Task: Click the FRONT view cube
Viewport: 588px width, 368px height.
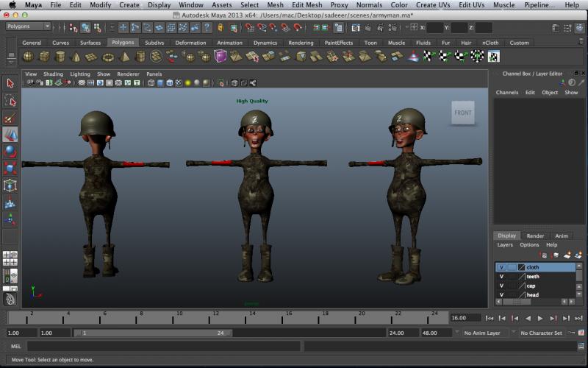Action: click(x=463, y=113)
